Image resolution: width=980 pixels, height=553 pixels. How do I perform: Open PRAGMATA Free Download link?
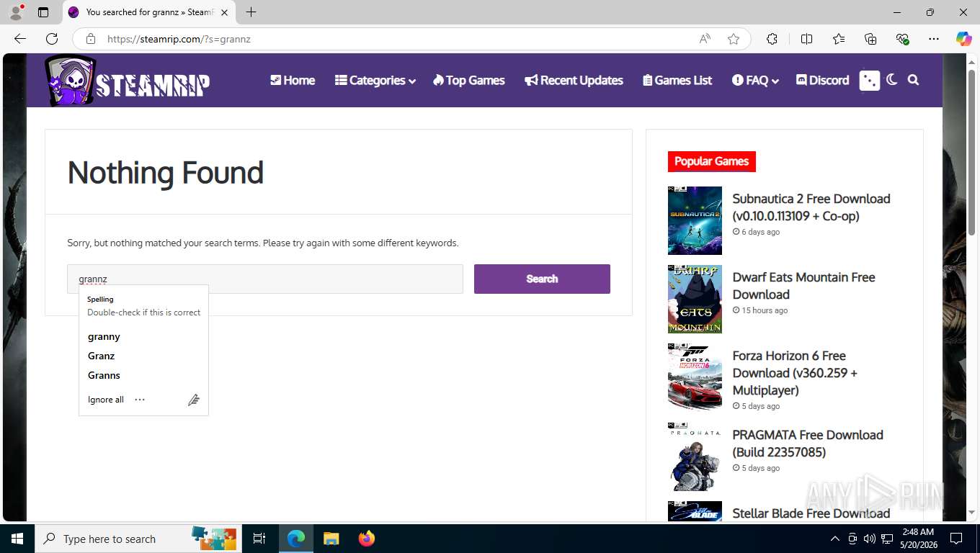807,444
